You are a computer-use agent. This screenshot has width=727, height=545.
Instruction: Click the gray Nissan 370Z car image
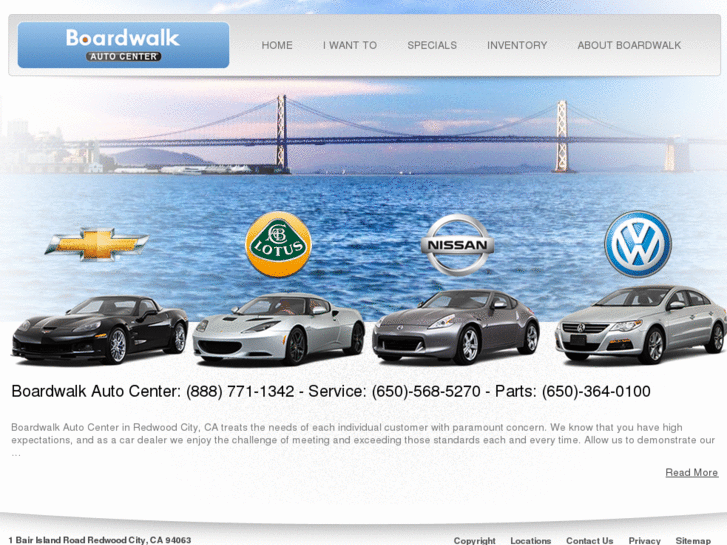click(456, 327)
